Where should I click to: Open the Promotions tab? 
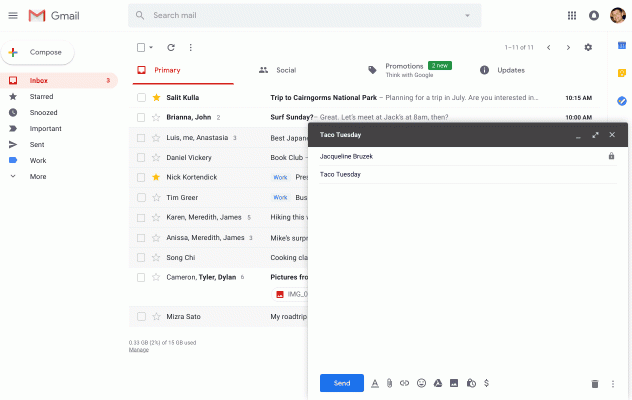click(405, 69)
